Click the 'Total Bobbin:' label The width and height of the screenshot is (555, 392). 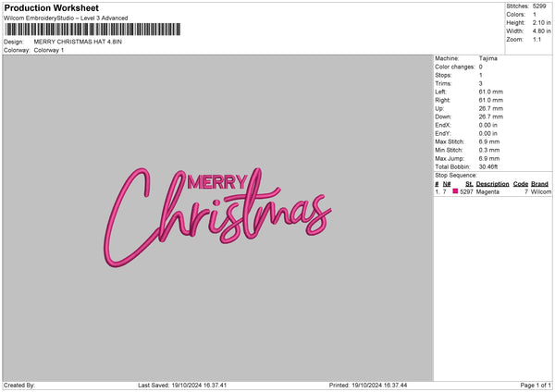point(452,167)
